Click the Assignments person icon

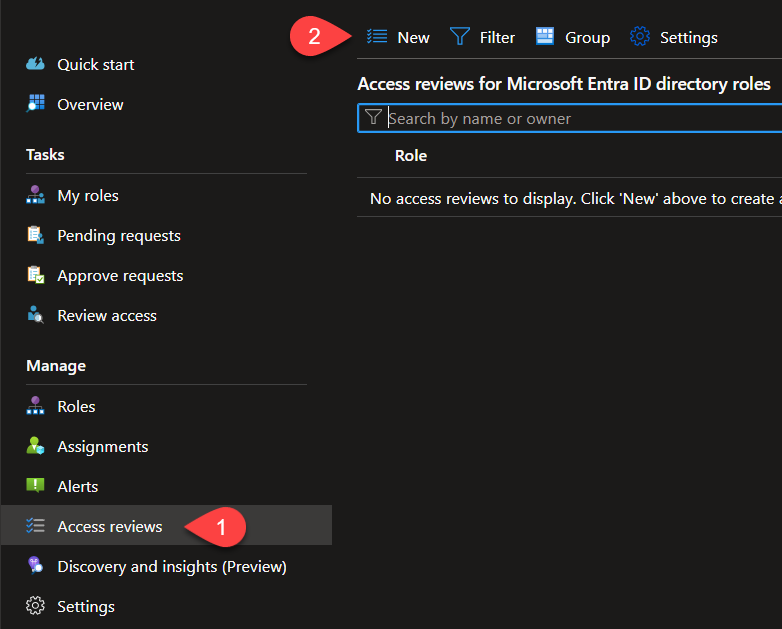point(35,445)
